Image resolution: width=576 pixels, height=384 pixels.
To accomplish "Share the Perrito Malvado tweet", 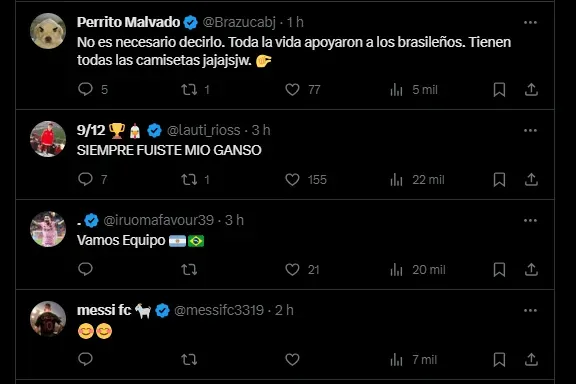I will 531,89.
